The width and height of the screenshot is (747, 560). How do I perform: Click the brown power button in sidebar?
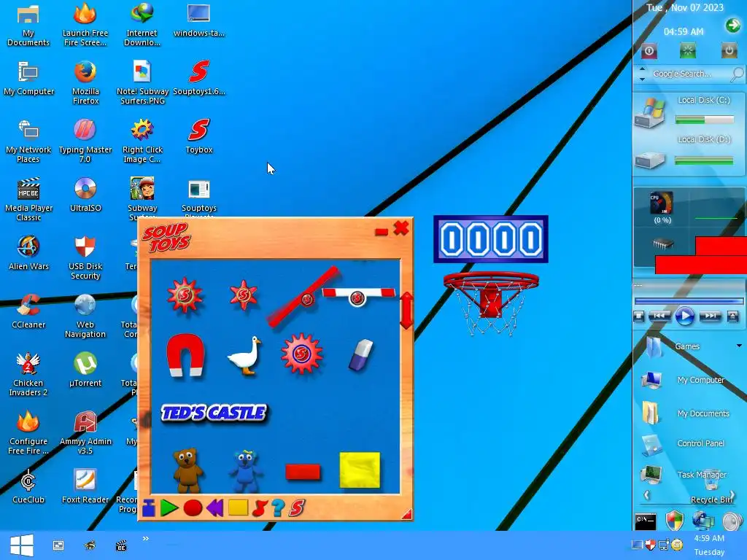[x=729, y=50]
